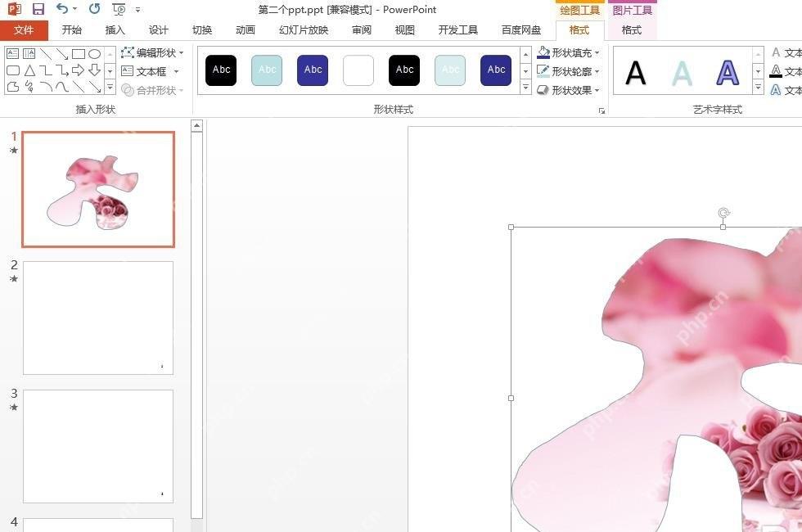This screenshot has width=802, height=532.
Task: Open the Developer (开发工具) tab
Action: tap(457, 30)
